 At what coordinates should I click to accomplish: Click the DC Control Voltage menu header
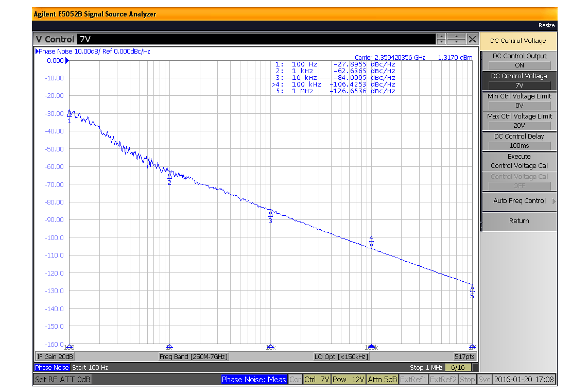[518, 41]
